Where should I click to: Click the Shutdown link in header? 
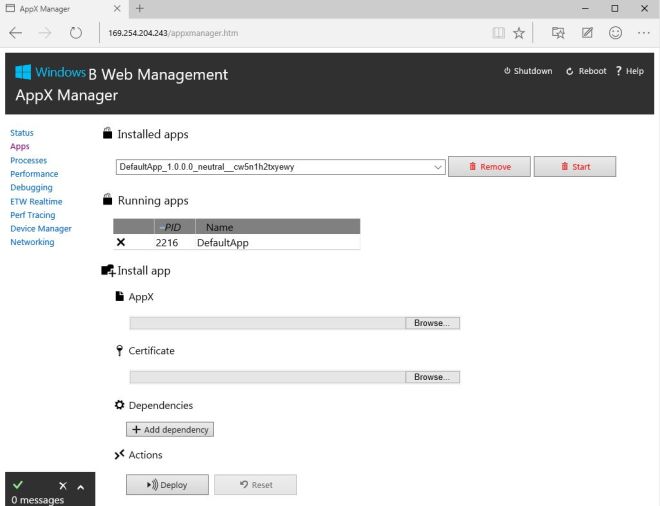[x=528, y=71]
